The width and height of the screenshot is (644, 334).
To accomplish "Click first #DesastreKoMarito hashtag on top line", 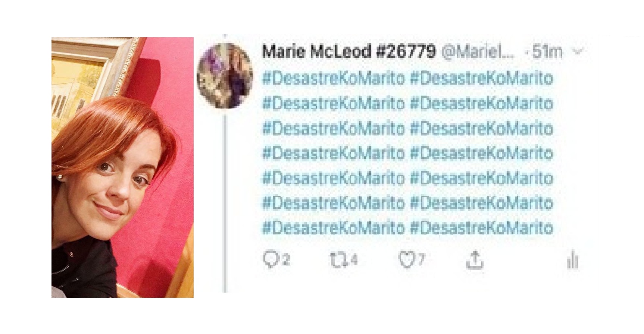I will [x=334, y=79].
